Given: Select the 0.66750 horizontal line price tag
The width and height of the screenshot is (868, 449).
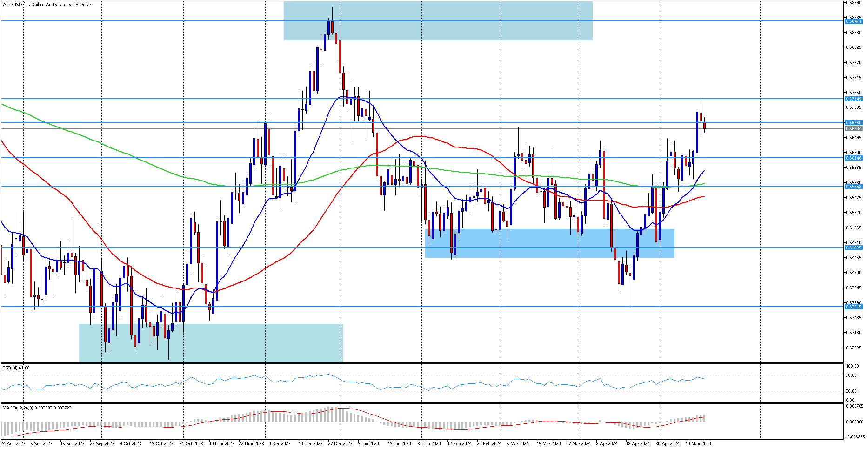Looking at the screenshot, I should pyautogui.click(x=854, y=122).
